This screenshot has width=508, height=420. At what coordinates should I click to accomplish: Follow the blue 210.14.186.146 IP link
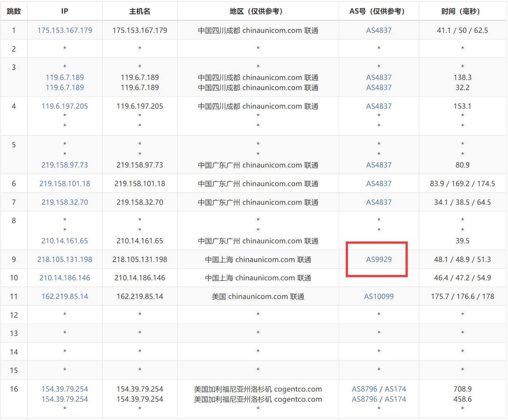(x=65, y=278)
